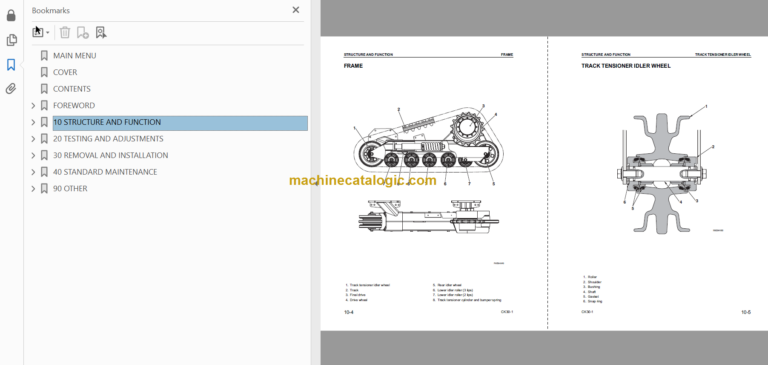This screenshot has width=768, height=365.
Task: Open the bookmark options dropdown
Action: point(41,32)
